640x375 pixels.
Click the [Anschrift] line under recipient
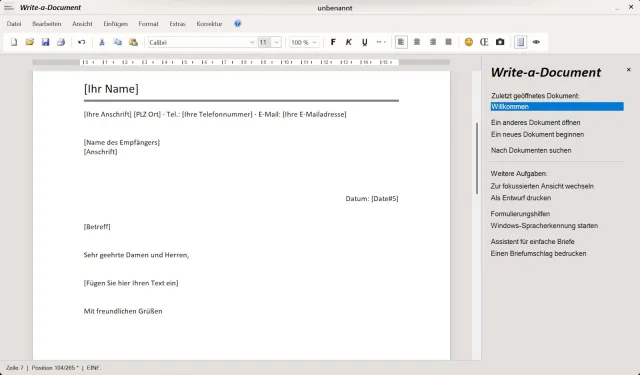click(100, 151)
